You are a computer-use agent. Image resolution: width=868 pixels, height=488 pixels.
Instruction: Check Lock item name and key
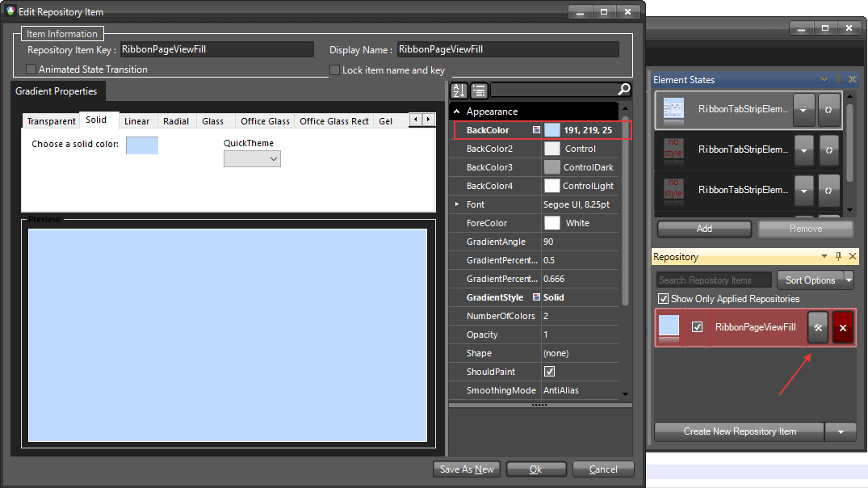pyautogui.click(x=334, y=69)
